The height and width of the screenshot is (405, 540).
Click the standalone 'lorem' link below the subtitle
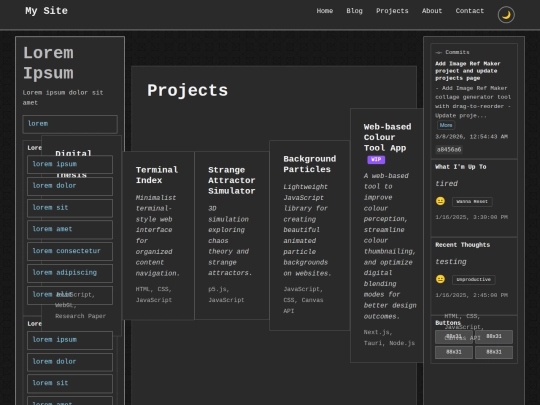pyautogui.click(x=70, y=124)
